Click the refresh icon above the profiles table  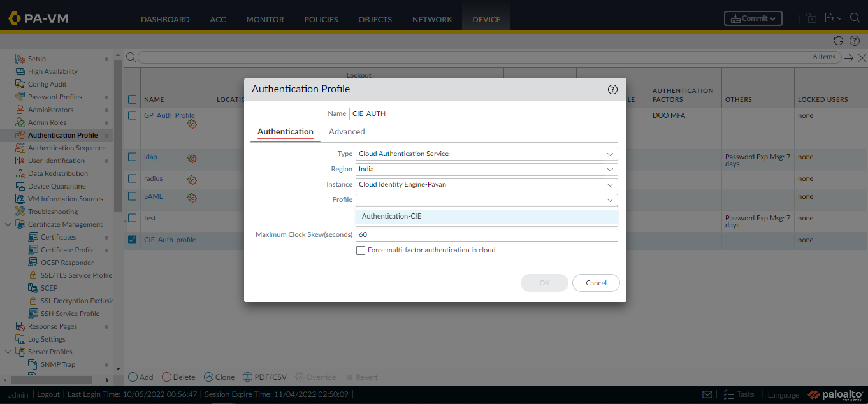click(839, 40)
